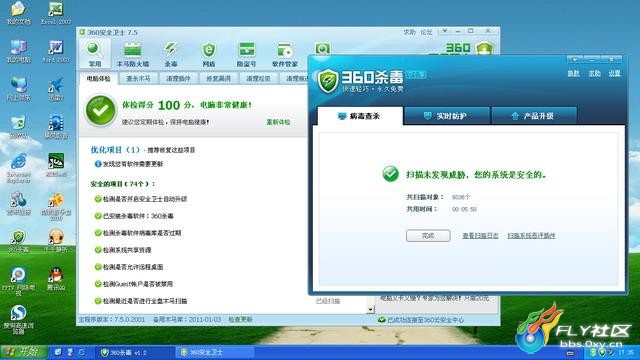Select the 检测是否开启安全卫士自动升级 row
The width and height of the screenshot is (640, 360).
pyautogui.click(x=141, y=199)
